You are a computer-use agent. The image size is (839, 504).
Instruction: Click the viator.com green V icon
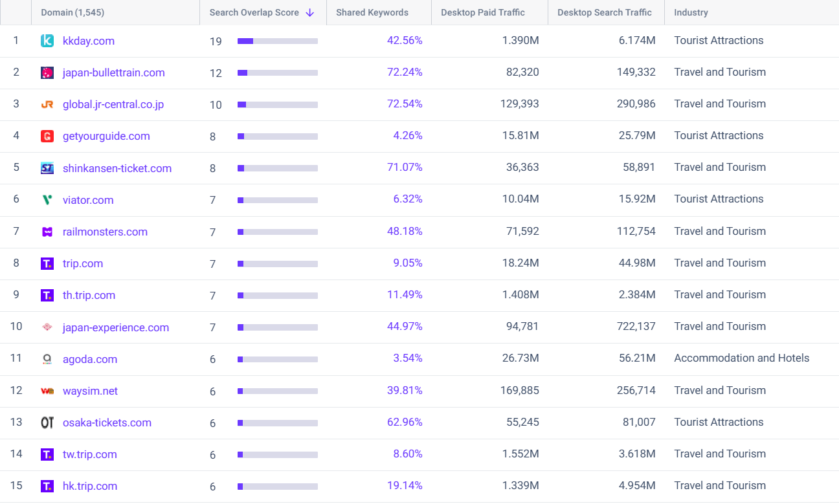coord(47,200)
